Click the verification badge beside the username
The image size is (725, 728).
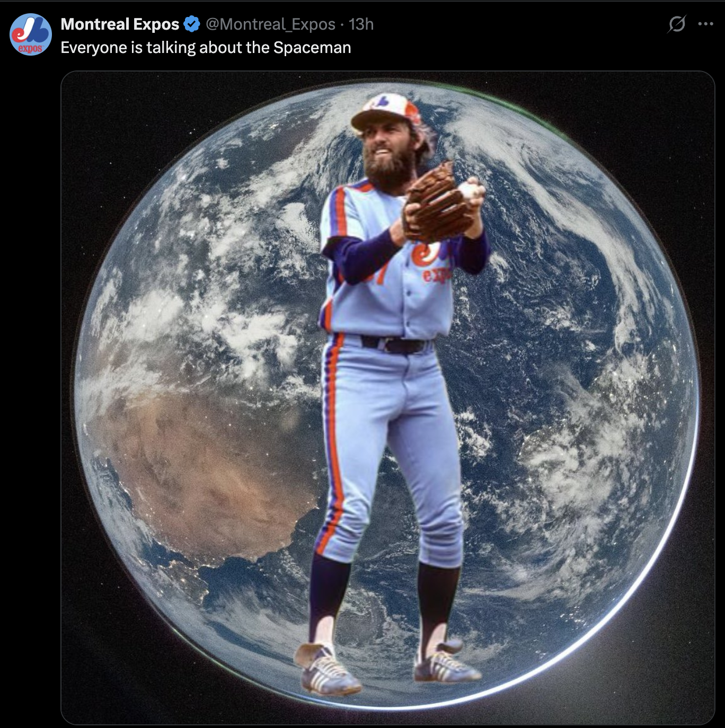(x=191, y=22)
